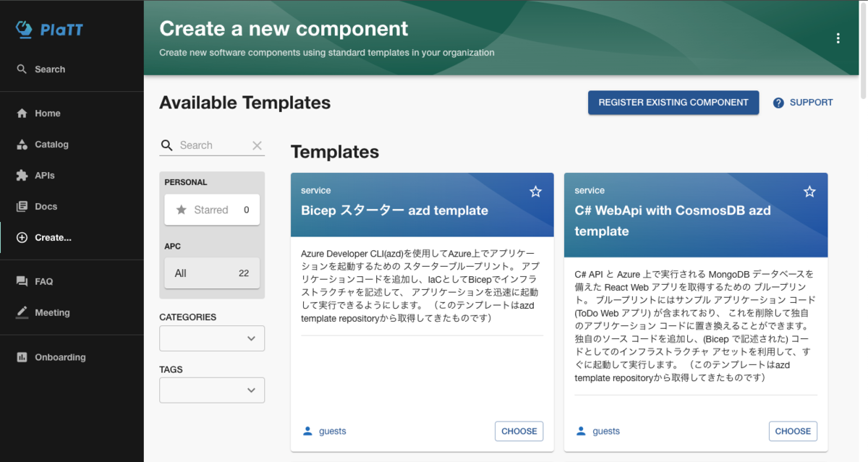Click the Onboarding chart icon

[x=22, y=357]
